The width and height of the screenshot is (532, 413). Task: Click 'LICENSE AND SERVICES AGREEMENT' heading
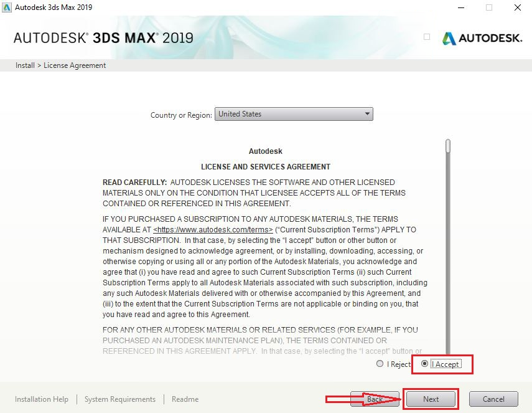pyautogui.click(x=266, y=167)
